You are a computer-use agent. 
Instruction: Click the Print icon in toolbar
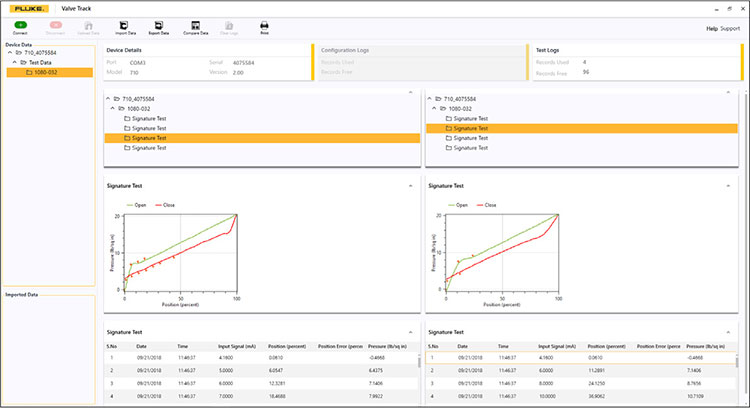[x=264, y=25]
